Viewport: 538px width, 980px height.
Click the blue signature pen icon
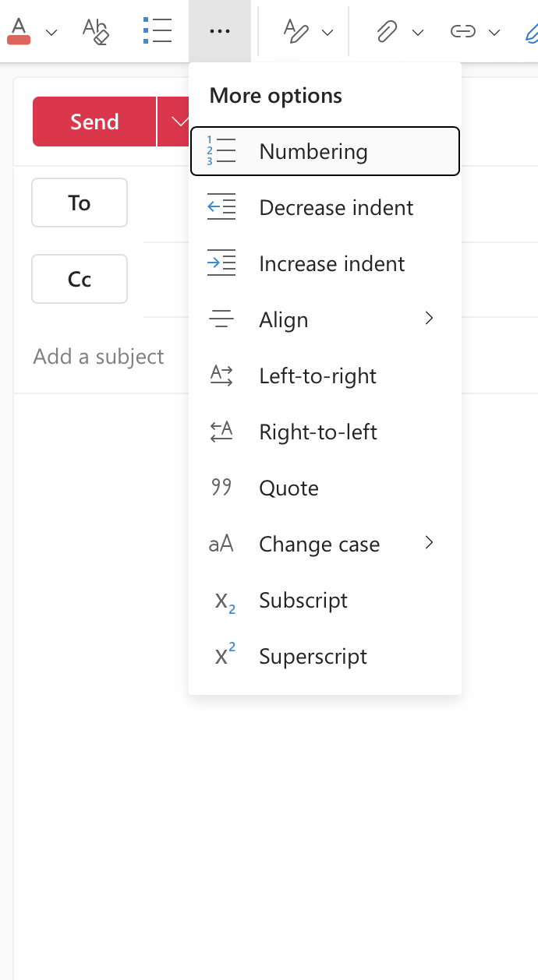tap(531, 31)
